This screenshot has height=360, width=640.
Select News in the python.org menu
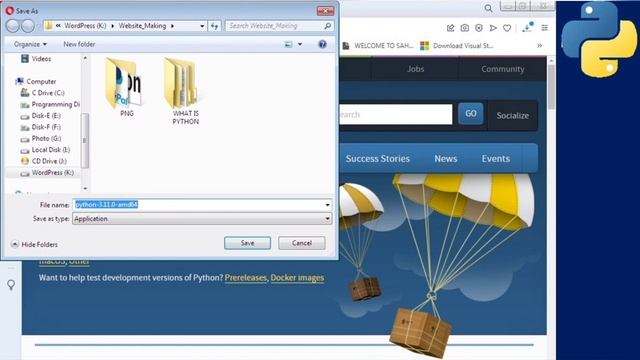(x=446, y=158)
